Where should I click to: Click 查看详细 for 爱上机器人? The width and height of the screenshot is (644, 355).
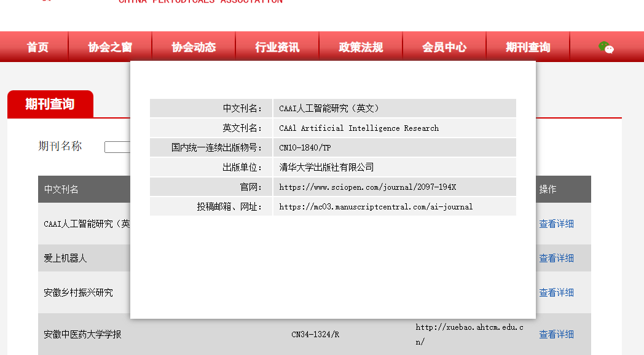click(556, 258)
